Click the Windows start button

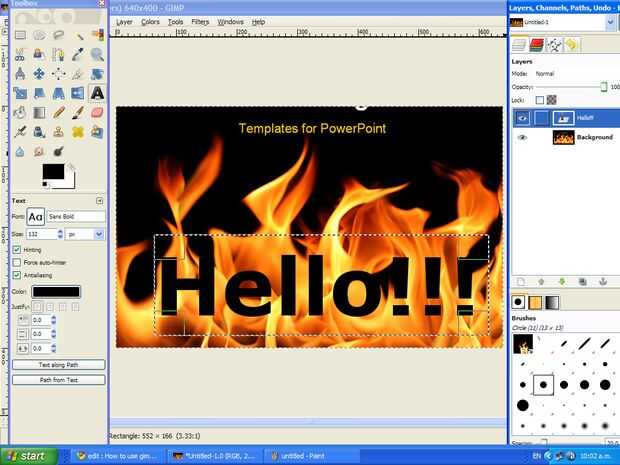(x=28, y=456)
